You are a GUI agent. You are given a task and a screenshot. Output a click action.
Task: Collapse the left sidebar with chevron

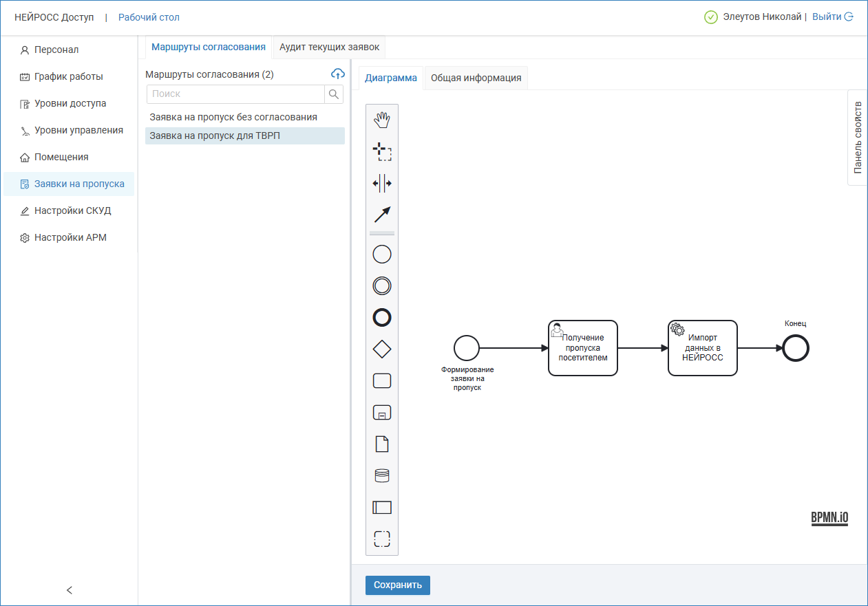pos(69,589)
